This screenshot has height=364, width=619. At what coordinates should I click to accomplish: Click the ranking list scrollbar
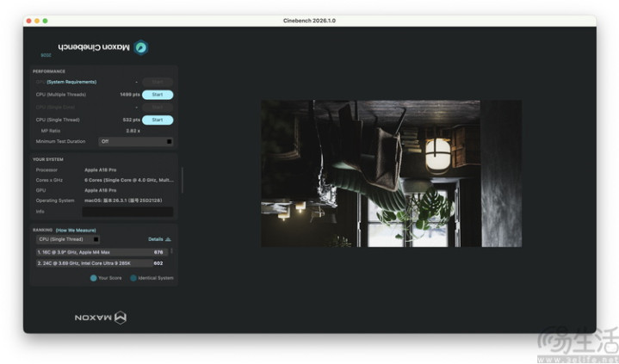171,251
